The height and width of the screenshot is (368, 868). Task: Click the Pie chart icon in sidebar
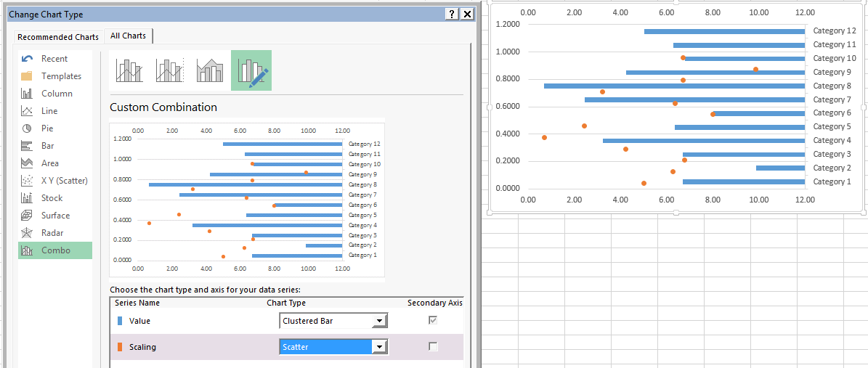(x=27, y=128)
